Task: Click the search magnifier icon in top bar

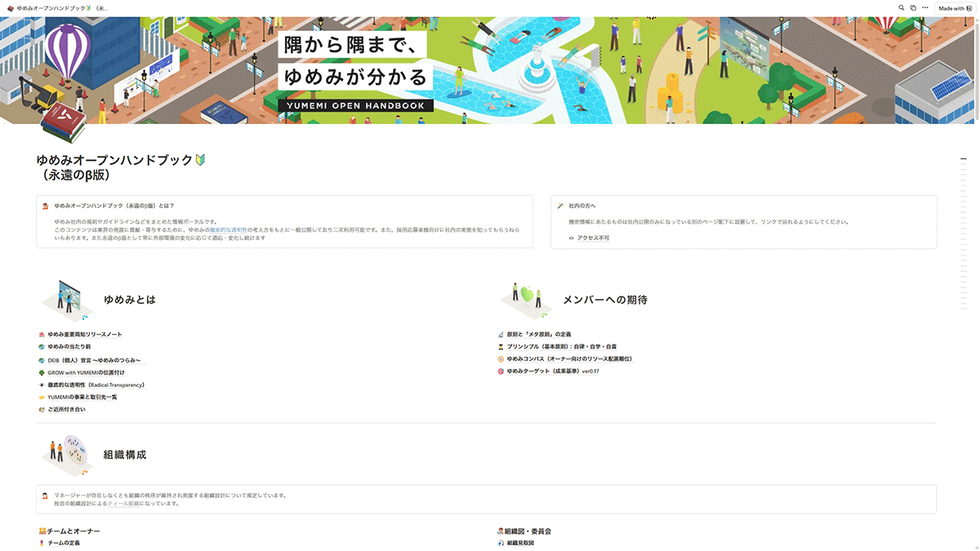Action: [x=902, y=8]
